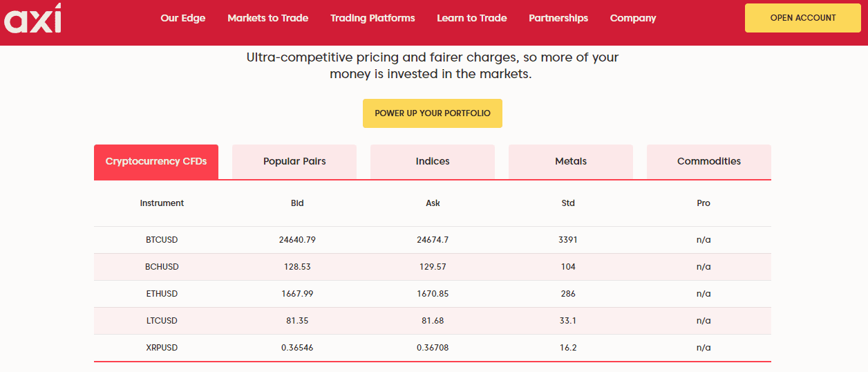Select the XRPUSD instrument row
This screenshot has height=372, width=868.
[x=433, y=348]
